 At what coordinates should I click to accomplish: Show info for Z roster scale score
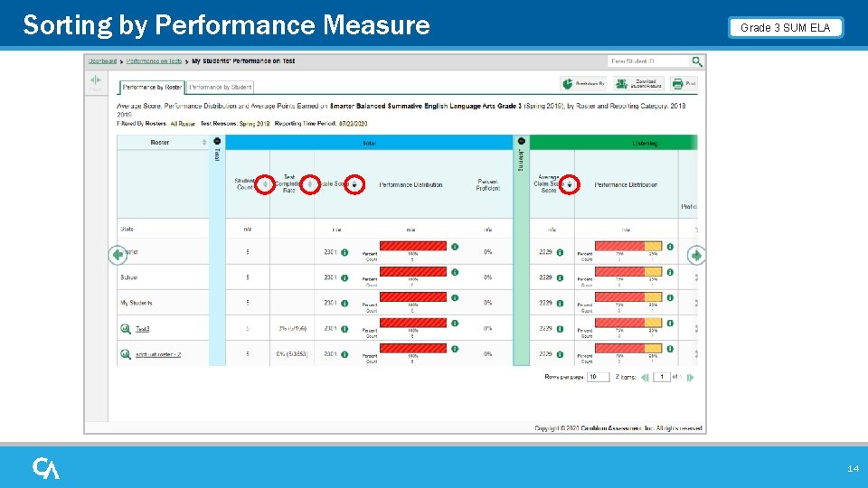(x=344, y=354)
